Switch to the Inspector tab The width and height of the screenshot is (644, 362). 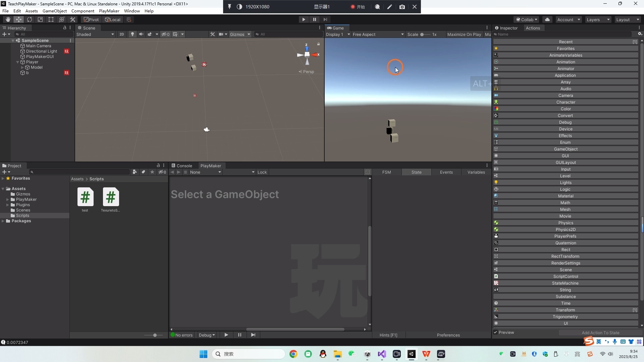tap(506, 28)
